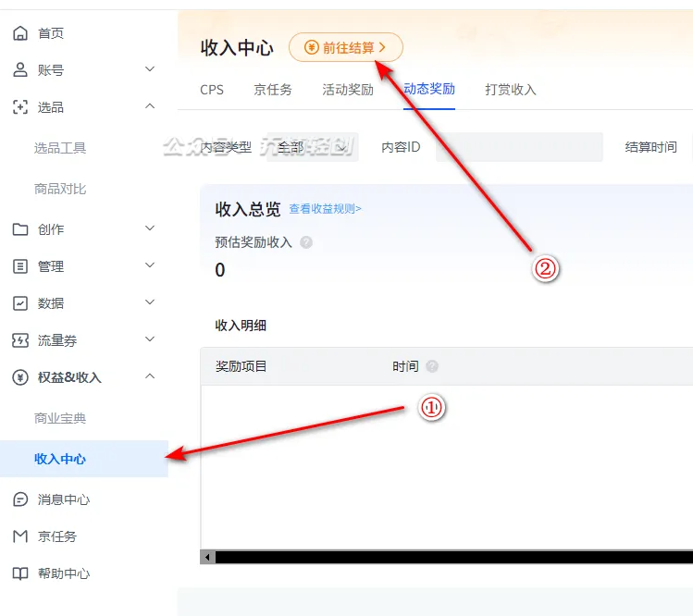The image size is (693, 616).
Task: Click the help center book icon
Action: pos(20,573)
